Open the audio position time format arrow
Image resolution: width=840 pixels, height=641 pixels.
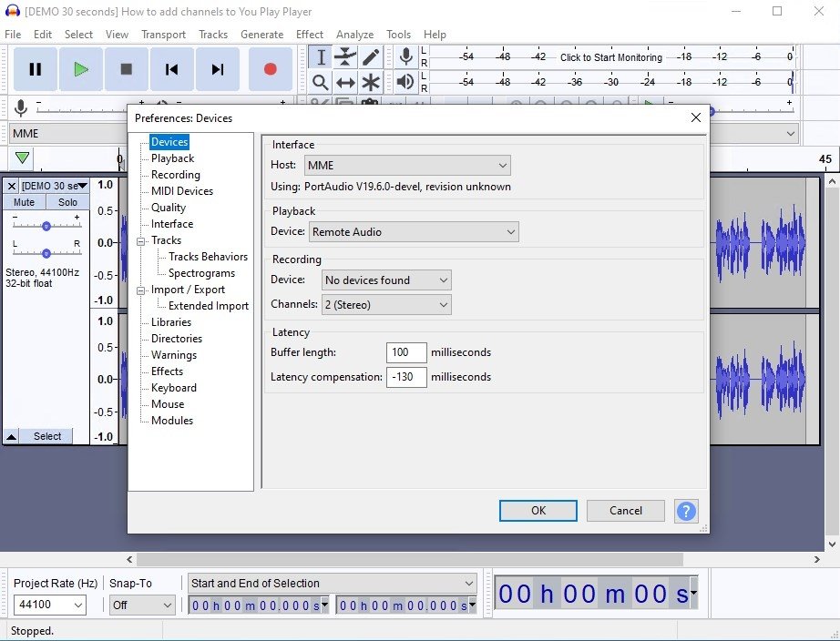click(x=694, y=592)
